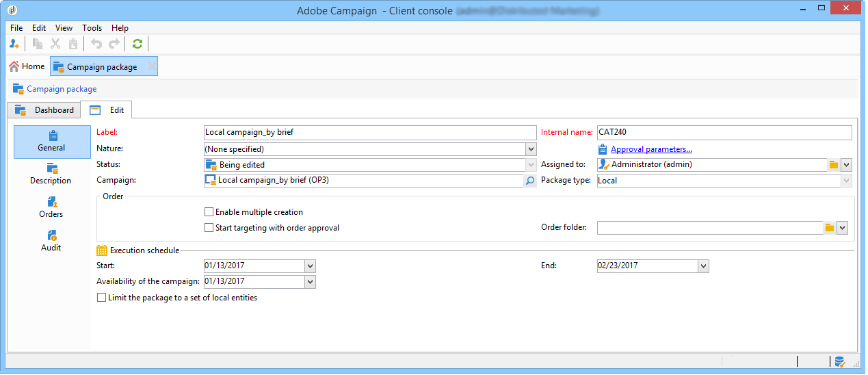The image size is (868, 375).
Task: Open the End date picker dropdown
Action: coord(703,266)
